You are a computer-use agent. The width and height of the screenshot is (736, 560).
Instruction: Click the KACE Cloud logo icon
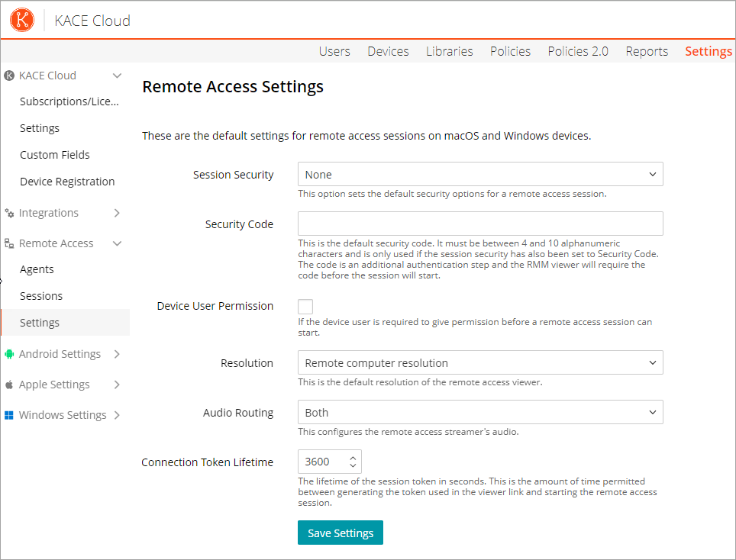pyautogui.click(x=22, y=20)
